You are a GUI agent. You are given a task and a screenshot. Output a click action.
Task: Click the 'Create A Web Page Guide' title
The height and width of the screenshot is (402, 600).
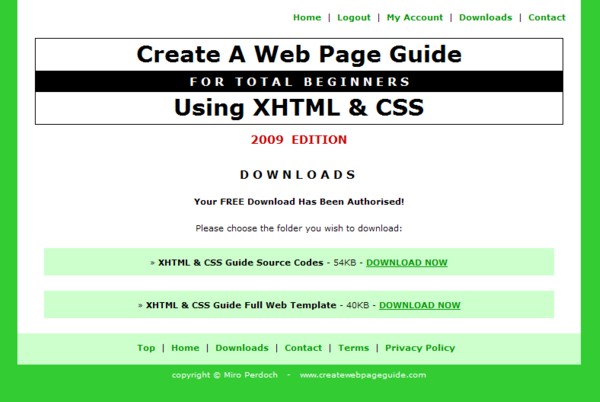pos(299,54)
